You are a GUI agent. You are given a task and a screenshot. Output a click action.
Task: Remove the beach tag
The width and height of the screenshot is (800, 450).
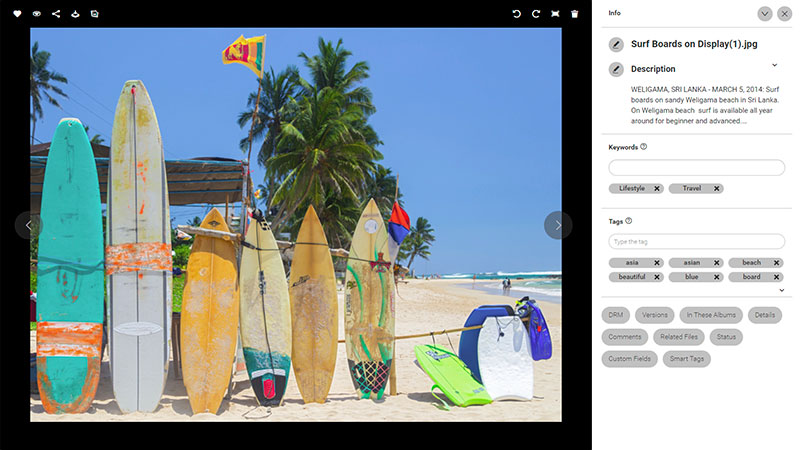[777, 263]
